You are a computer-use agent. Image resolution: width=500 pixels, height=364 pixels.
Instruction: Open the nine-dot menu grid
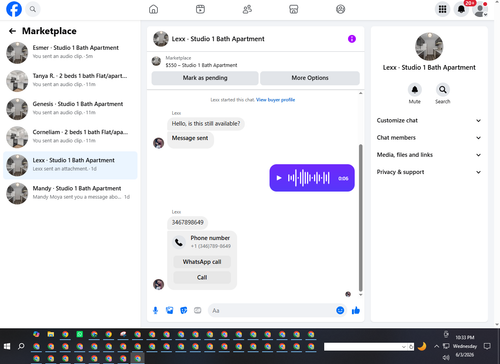tap(442, 9)
